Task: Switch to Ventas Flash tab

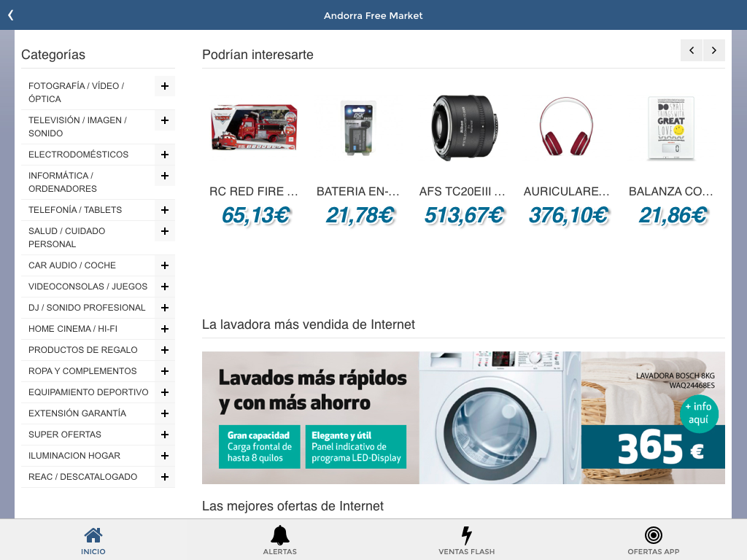Action: click(466, 541)
